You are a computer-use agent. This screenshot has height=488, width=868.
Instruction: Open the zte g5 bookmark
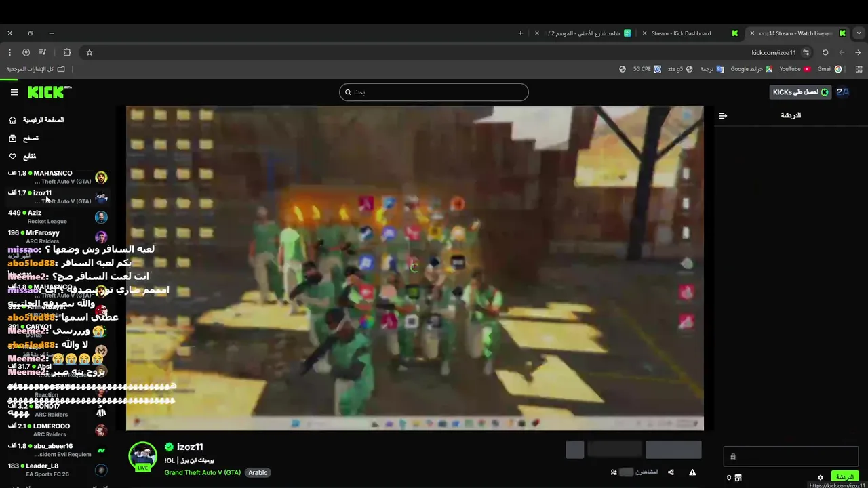point(680,69)
